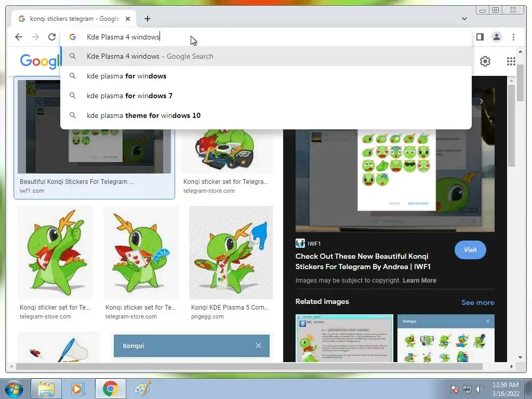532x399 pixels.
Task: Open the tab search dropdown chevron
Action: tap(464, 19)
